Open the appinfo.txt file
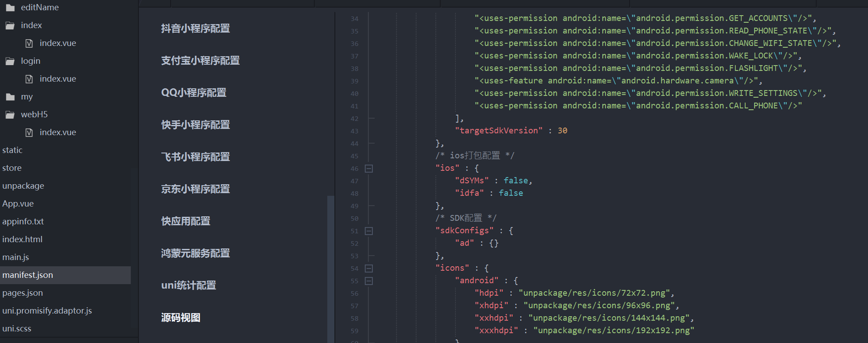Viewport: 868px width, 343px height. 23,222
